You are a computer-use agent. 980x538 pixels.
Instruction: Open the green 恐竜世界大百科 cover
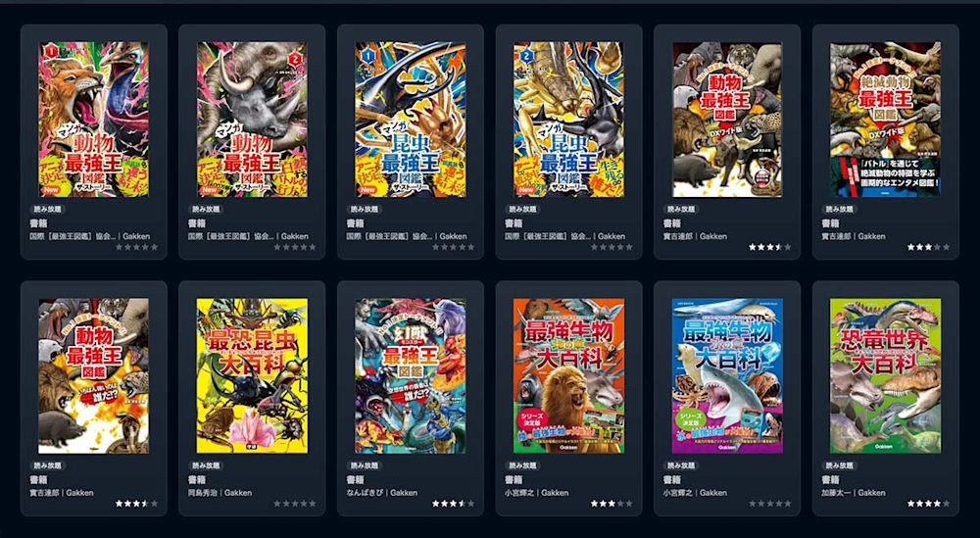tap(886, 375)
